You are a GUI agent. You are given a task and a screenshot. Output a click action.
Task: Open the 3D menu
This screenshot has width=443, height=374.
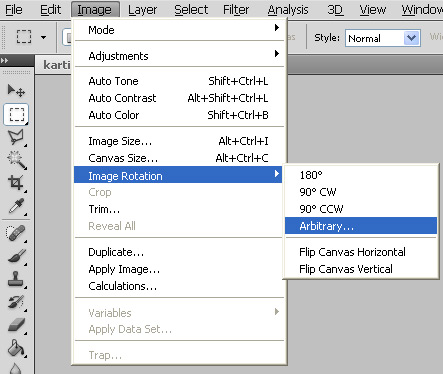tap(335, 10)
